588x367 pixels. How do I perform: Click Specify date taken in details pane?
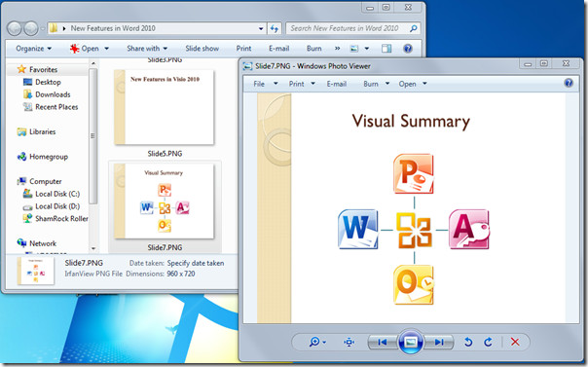tap(196, 263)
